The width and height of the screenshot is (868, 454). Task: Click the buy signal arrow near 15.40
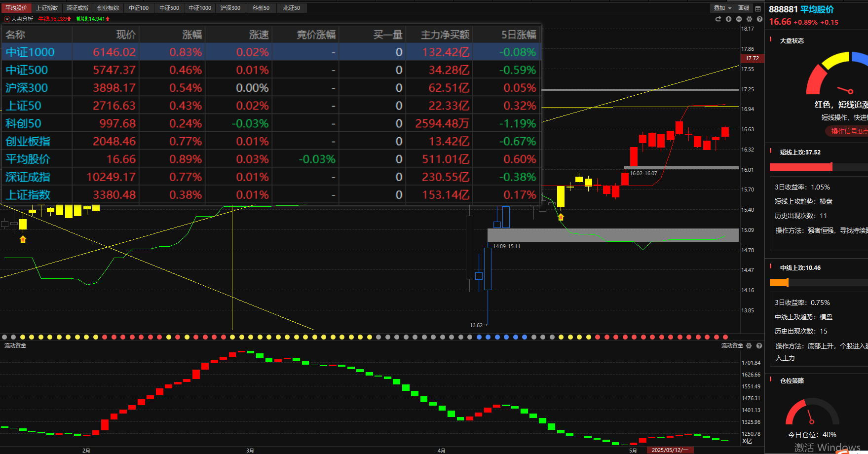[561, 217]
